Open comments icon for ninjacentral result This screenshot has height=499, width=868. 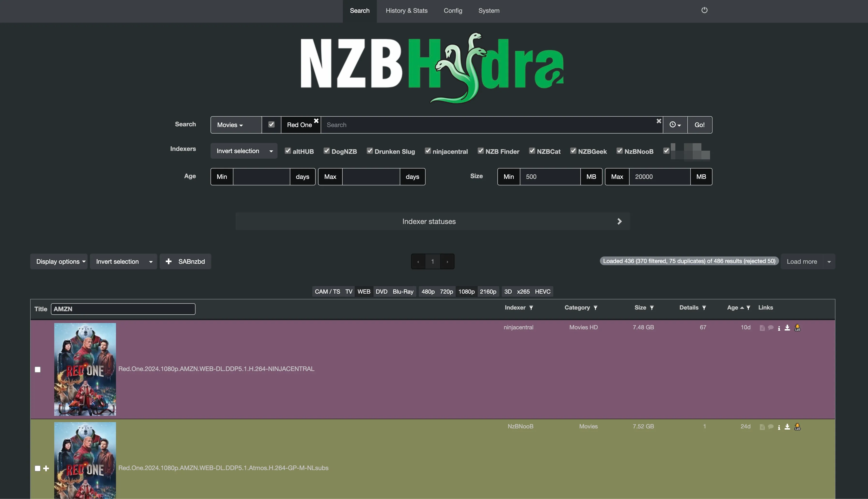click(x=771, y=328)
